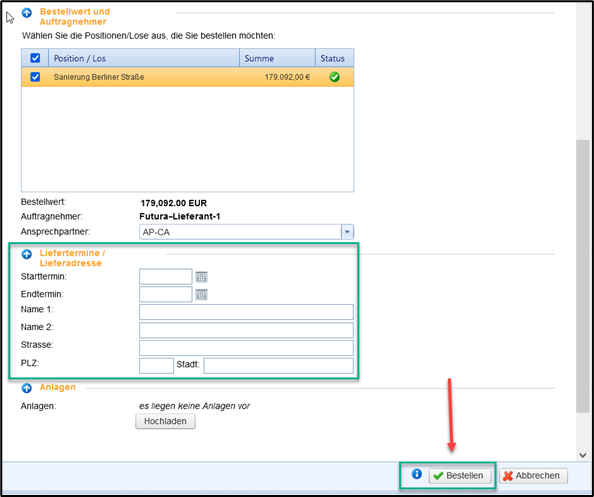The image size is (594, 497).
Task: Click the vertical scrollbar thumb
Action: pos(583,277)
